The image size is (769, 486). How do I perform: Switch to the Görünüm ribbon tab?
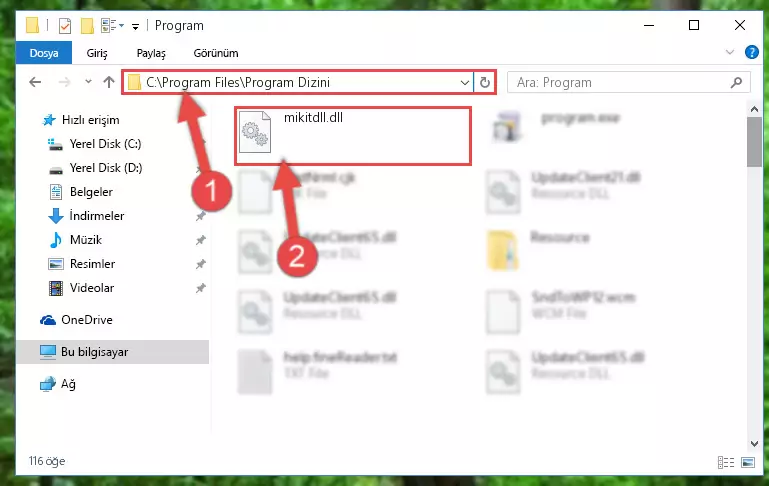(x=216, y=53)
